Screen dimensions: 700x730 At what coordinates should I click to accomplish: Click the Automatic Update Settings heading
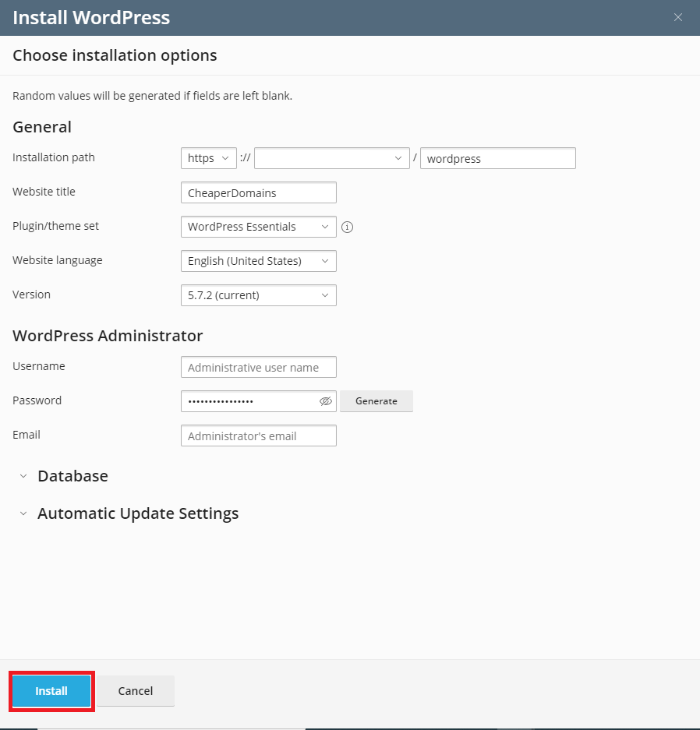[138, 513]
